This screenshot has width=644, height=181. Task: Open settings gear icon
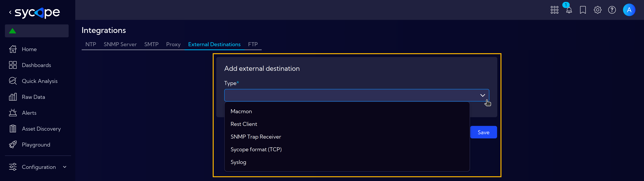[x=597, y=10]
